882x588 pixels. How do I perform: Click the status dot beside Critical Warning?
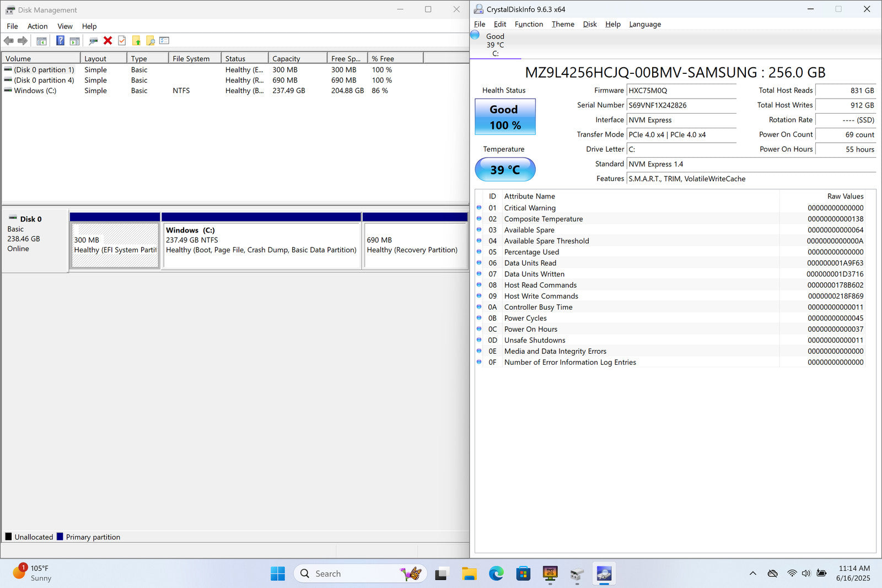(479, 208)
